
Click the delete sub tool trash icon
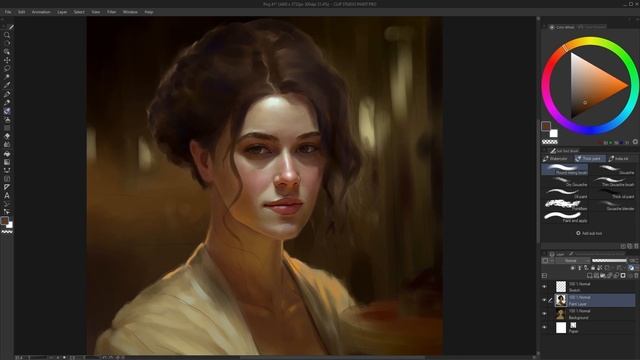point(636,246)
